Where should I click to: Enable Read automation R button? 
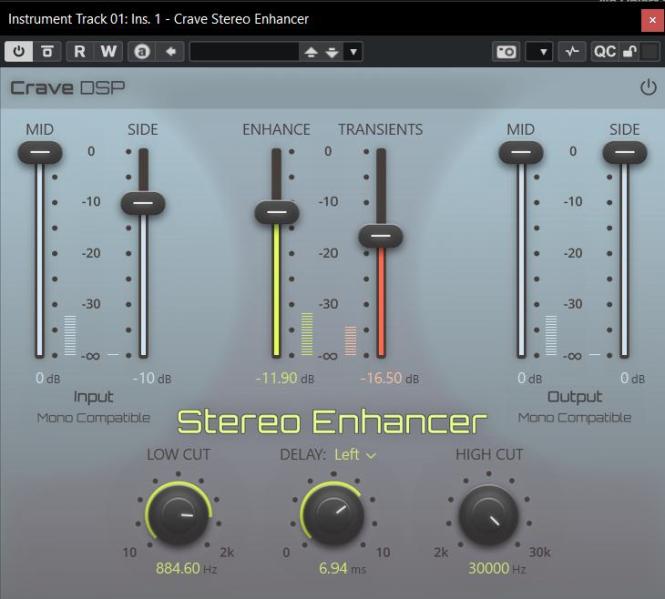(x=79, y=52)
